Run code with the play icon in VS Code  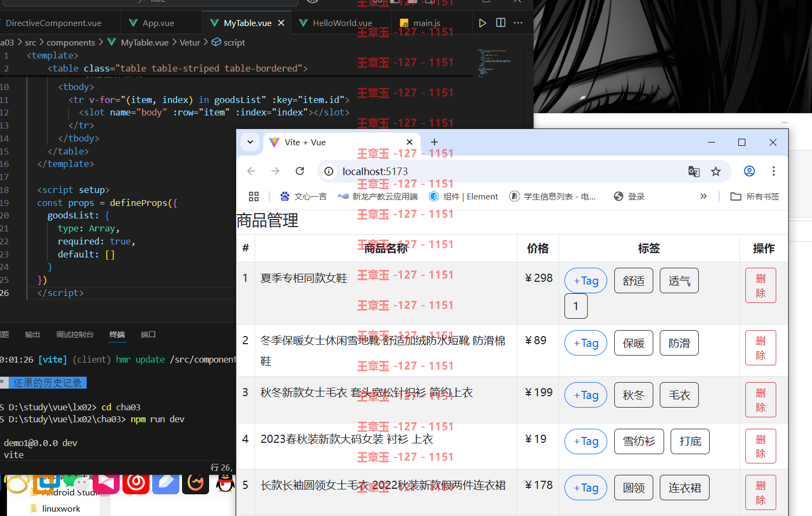tap(482, 23)
